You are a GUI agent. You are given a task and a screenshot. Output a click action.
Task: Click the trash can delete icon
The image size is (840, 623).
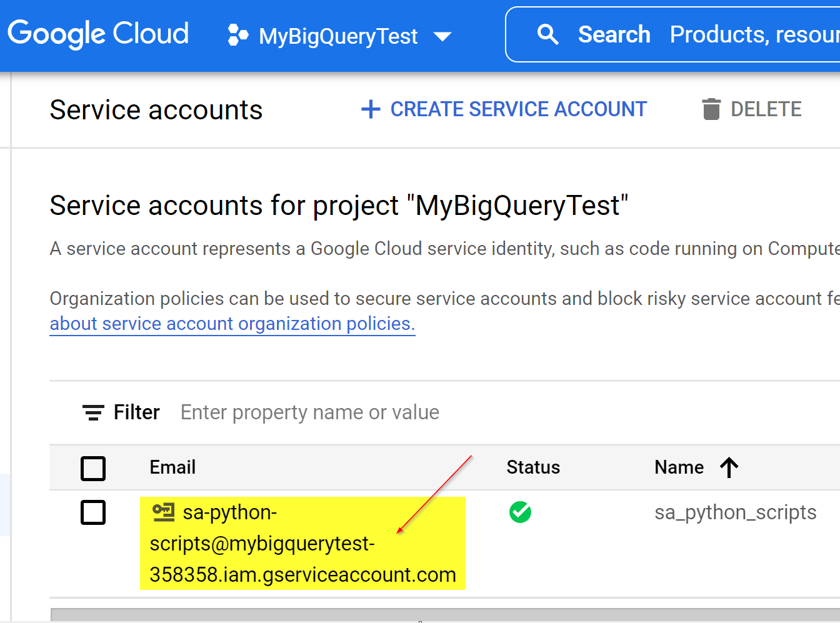(x=711, y=109)
